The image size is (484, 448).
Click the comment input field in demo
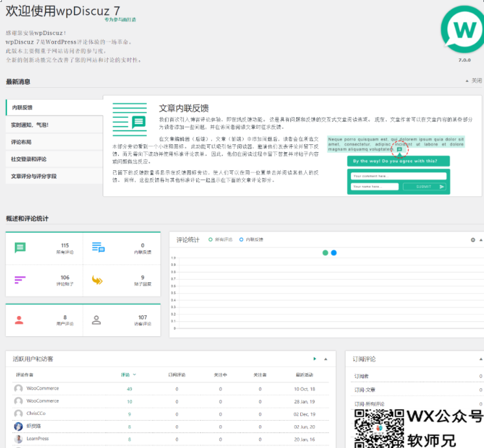(398, 176)
